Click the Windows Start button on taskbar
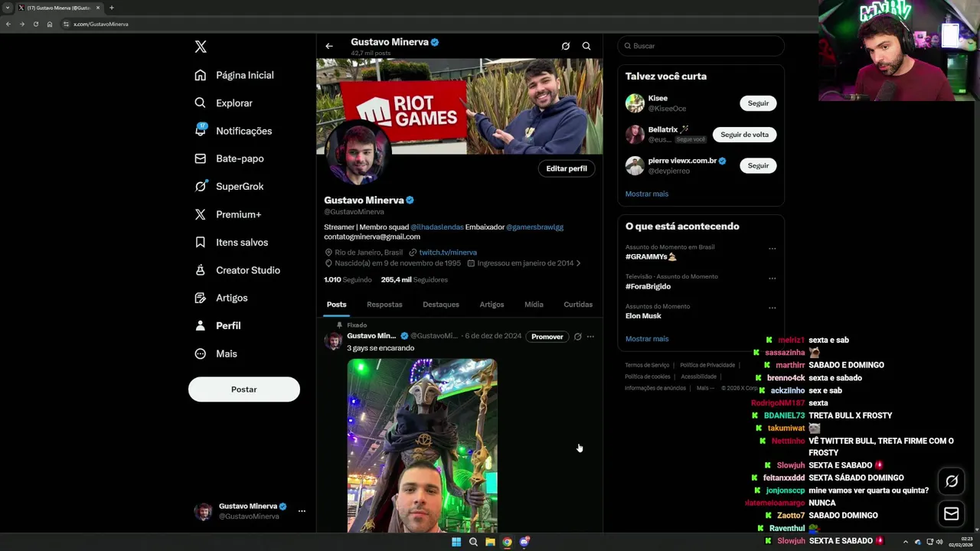The width and height of the screenshot is (980, 551). 456,542
